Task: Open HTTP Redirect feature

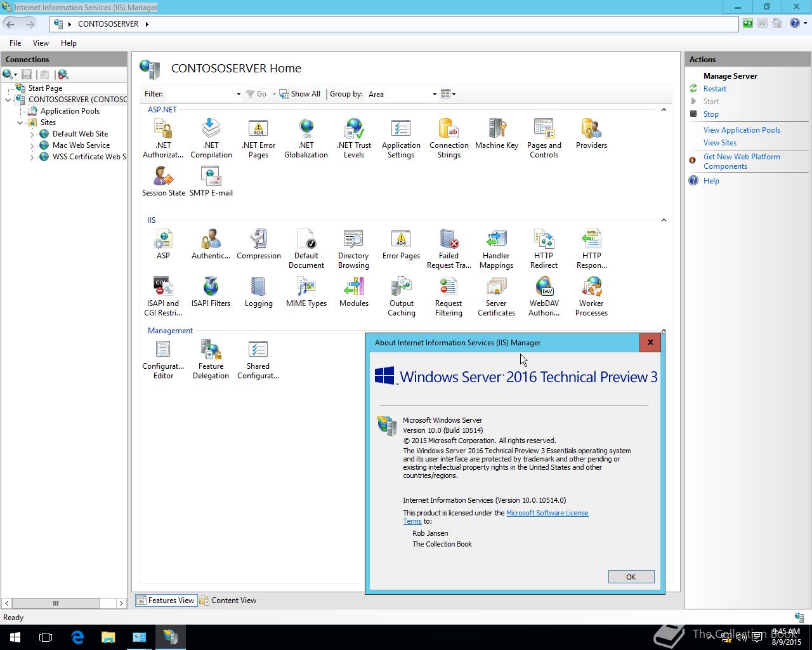Action: [544, 249]
